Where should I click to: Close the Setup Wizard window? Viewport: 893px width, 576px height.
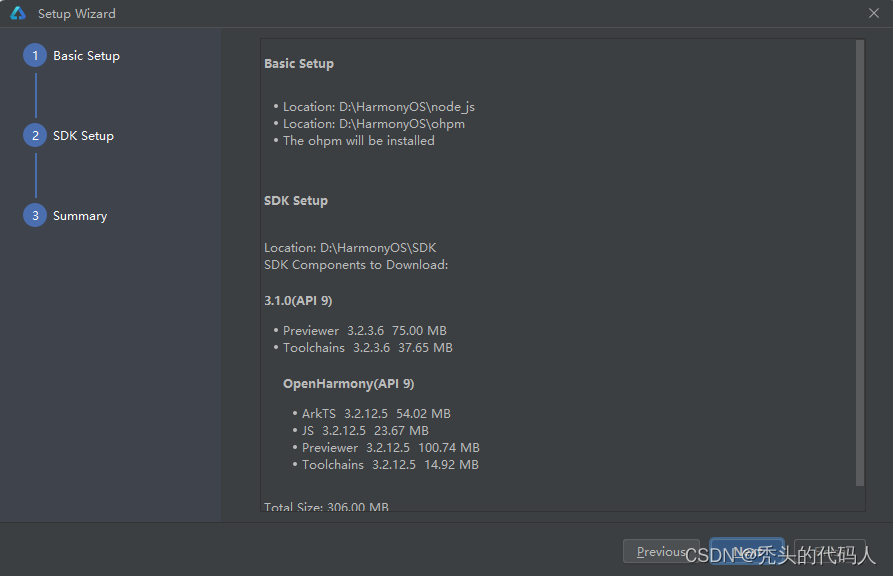[x=874, y=13]
